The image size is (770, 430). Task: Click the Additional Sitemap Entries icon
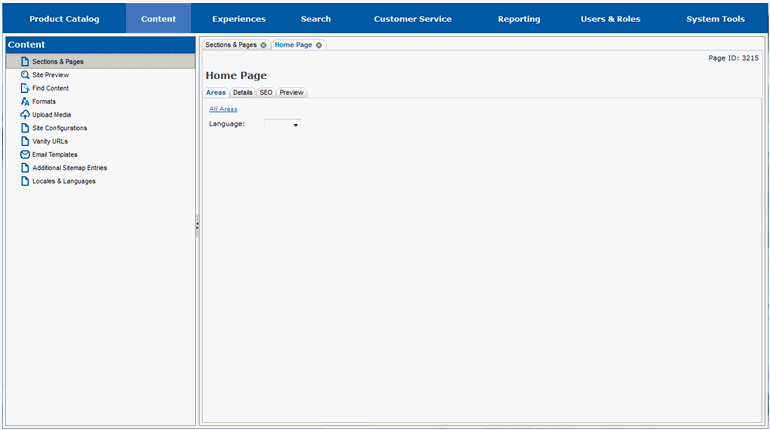[x=25, y=167]
